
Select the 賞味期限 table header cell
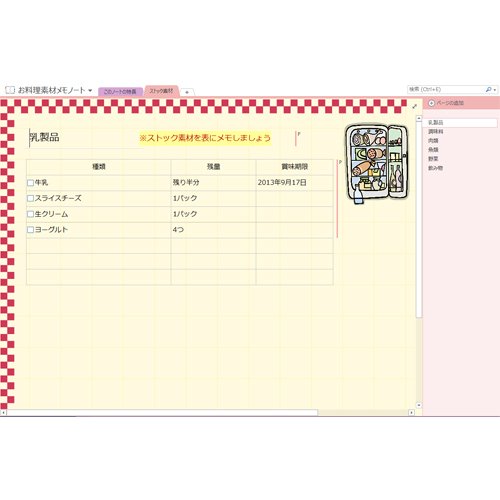click(295, 167)
